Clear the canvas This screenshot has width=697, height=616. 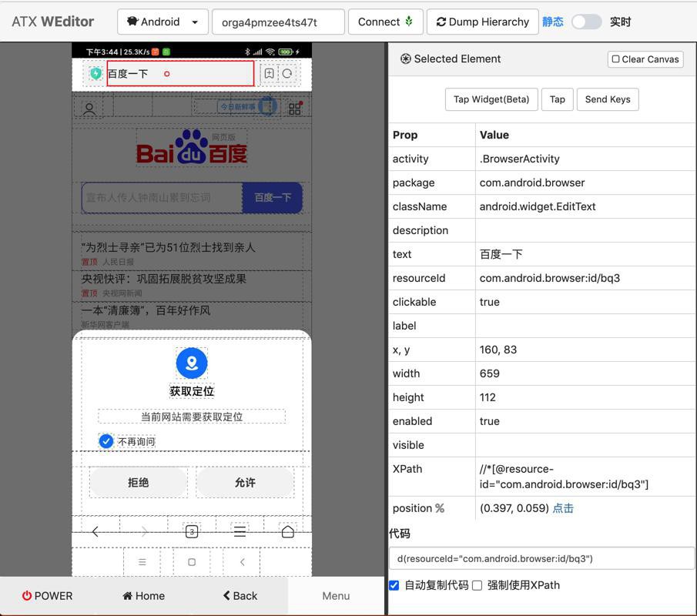coord(645,59)
